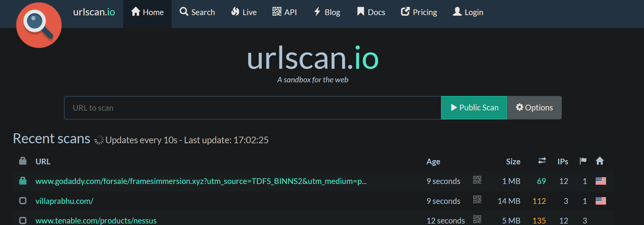Click the green lock icon beside godaddy URL

[23, 181]
